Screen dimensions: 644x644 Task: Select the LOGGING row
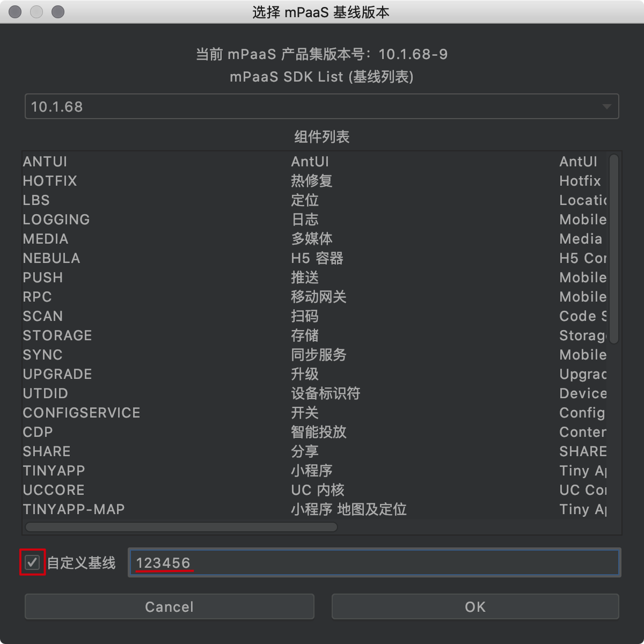tap(314, 219)
